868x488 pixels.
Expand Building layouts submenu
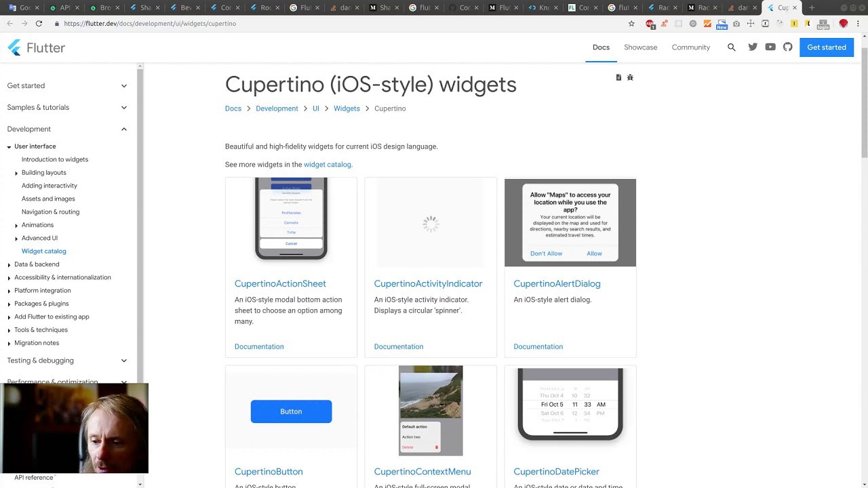(16, 173)
